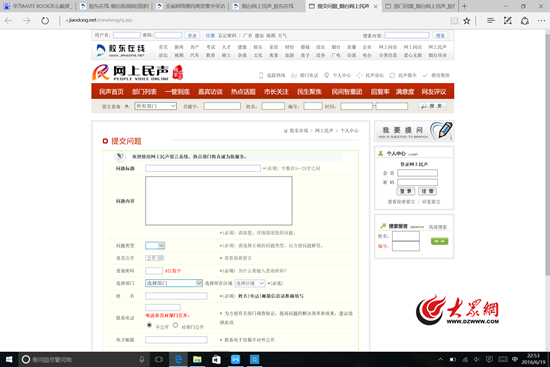The width and height of the screenshot is (550, 367).
Task: Open Task View on the taskbar
Action: (x=159, y=359)
